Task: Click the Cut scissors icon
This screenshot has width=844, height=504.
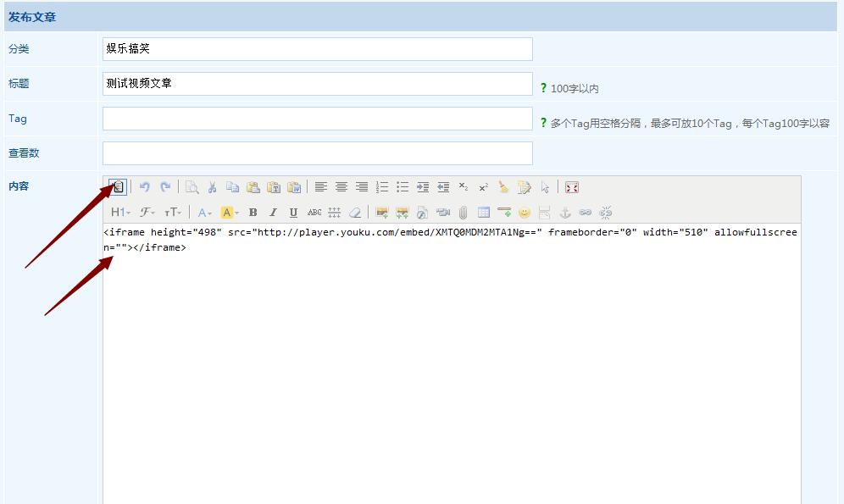Action: (x=213, y=187)
